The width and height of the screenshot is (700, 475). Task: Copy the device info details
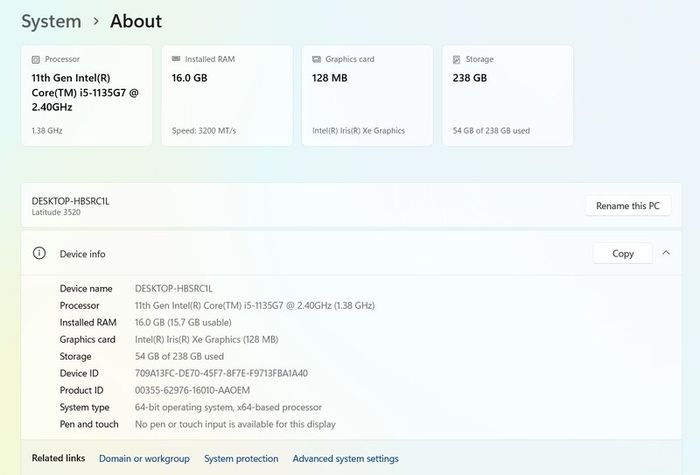[623, 254]
